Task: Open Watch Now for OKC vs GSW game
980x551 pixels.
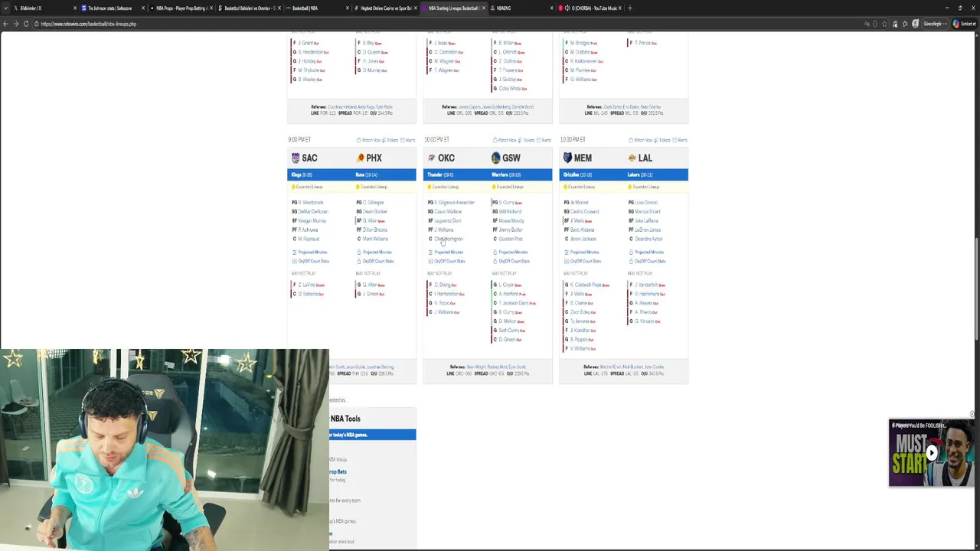Action: (505, 140)
